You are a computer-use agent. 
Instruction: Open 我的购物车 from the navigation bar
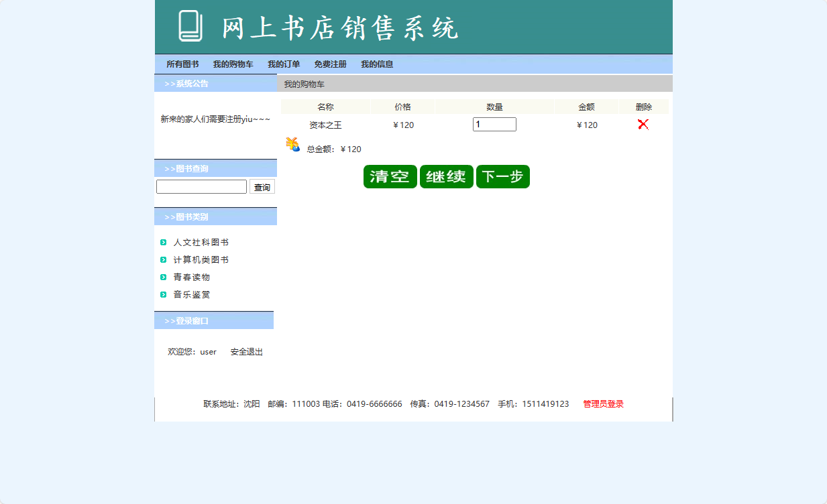pyautogui.click(x=233, y=64)
